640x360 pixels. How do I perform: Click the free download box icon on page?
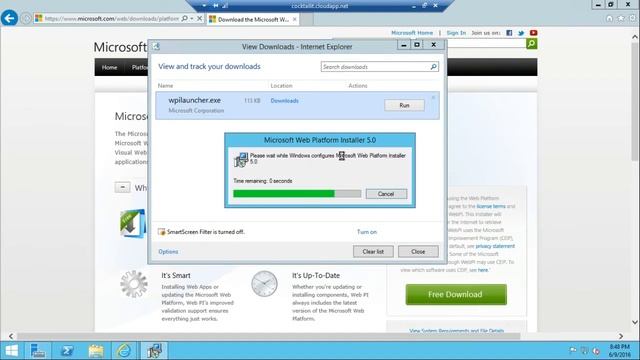pyautogui.click(x=133, y=223)
